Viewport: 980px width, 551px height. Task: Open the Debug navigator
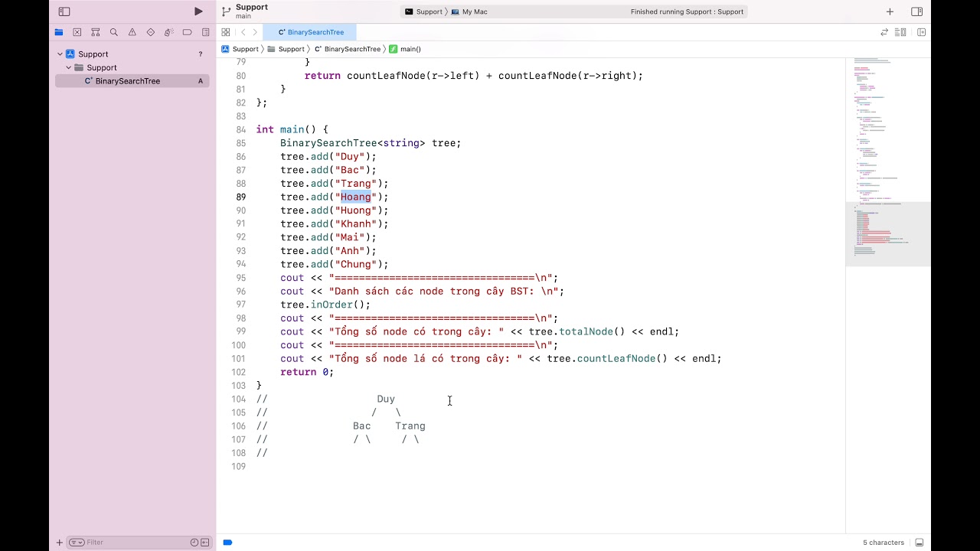(168, 32)
